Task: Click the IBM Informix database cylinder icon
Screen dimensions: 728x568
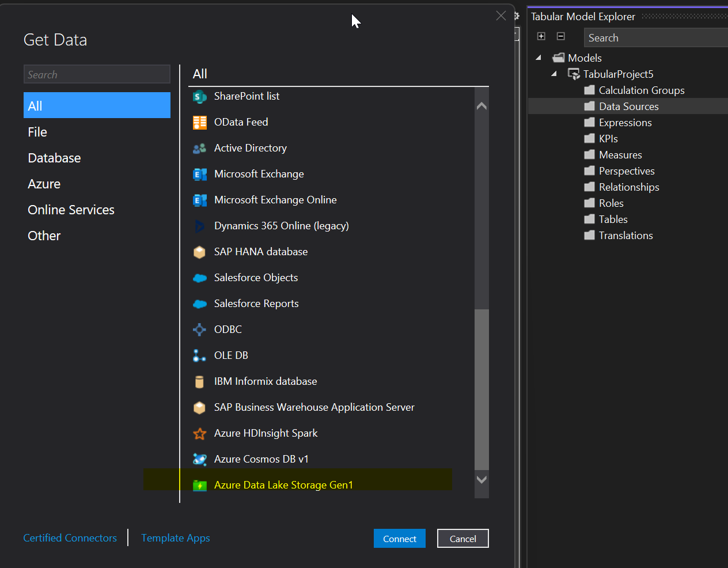Action: point(199,381)
